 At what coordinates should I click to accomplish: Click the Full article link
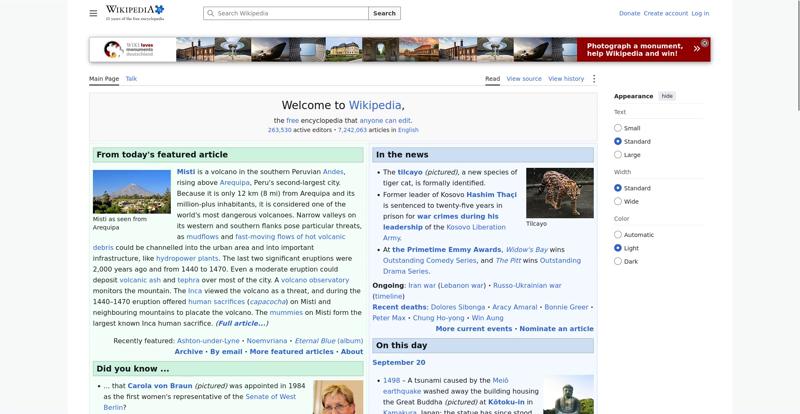242,323
